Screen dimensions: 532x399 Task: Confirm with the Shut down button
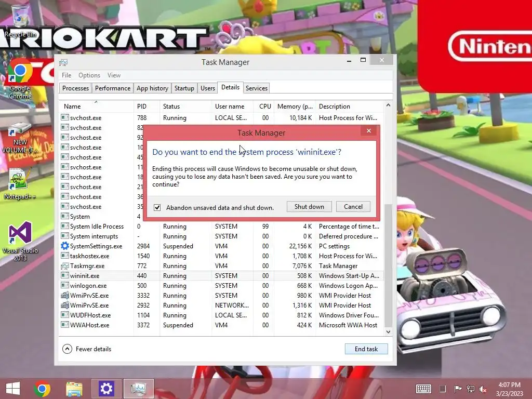[309, 207]
